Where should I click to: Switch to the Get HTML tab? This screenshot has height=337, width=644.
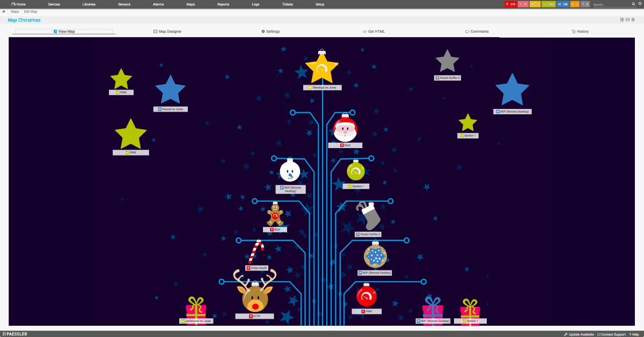(x=374, y=32)
